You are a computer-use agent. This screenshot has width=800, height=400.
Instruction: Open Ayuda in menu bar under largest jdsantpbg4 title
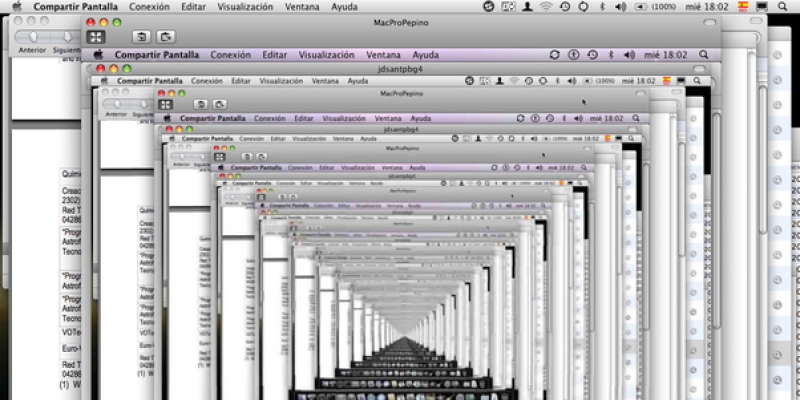pyautogui.click(x=358, y=81)
